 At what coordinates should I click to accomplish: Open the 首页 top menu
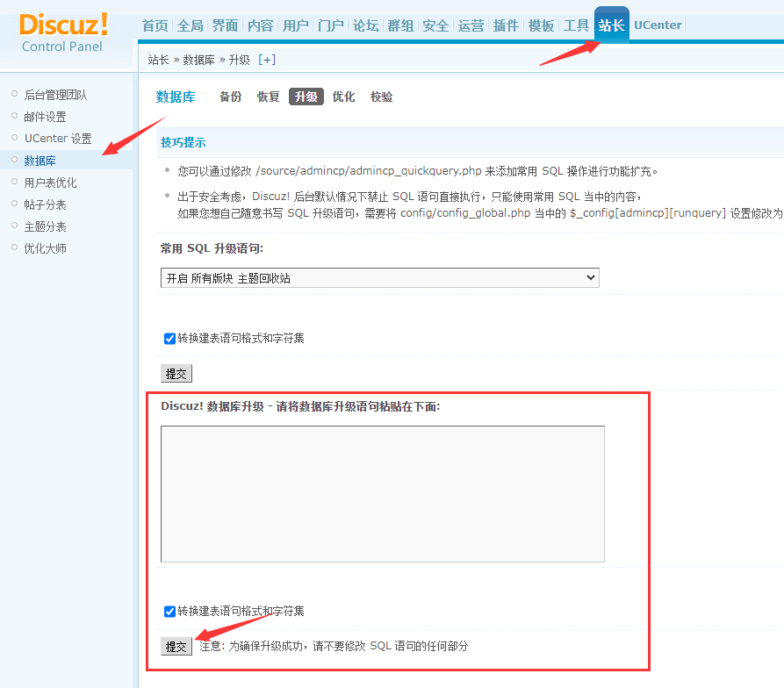pos(155,25)
